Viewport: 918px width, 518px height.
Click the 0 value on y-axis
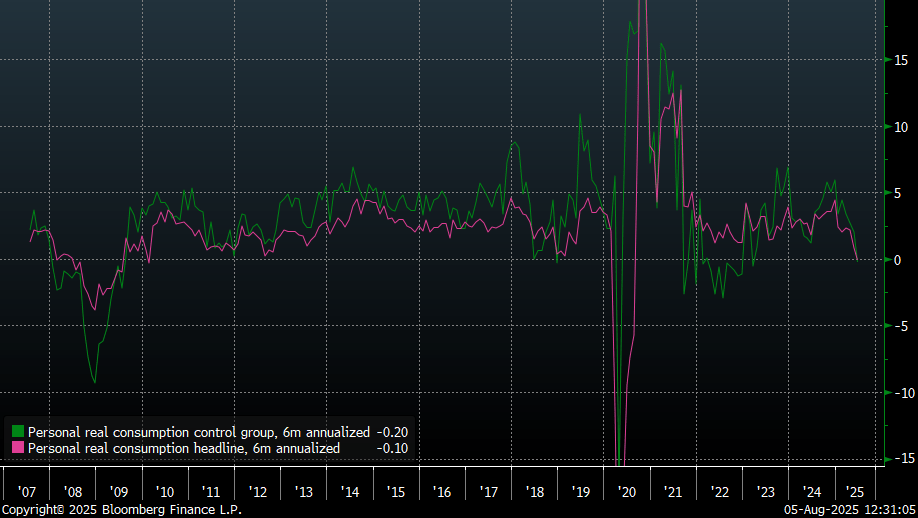coord(898,259)
